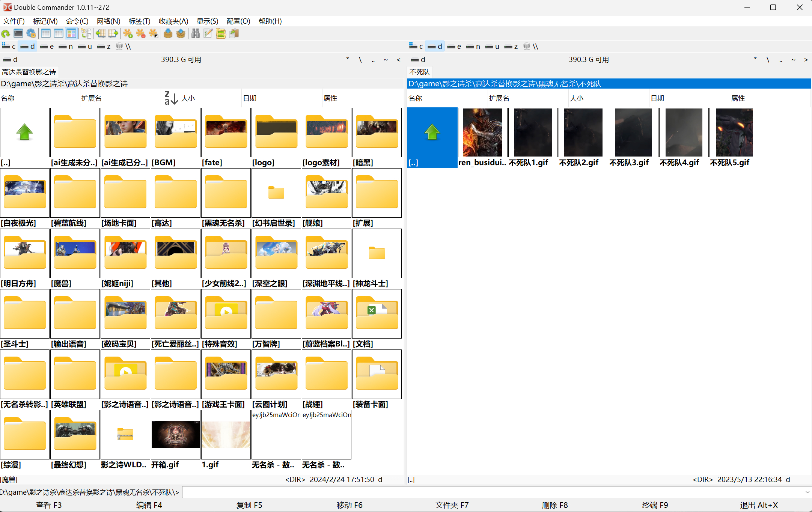Invert selection with the orange asterisk icon
This screenshot has width=812, height=512.
tap(154, 34)
